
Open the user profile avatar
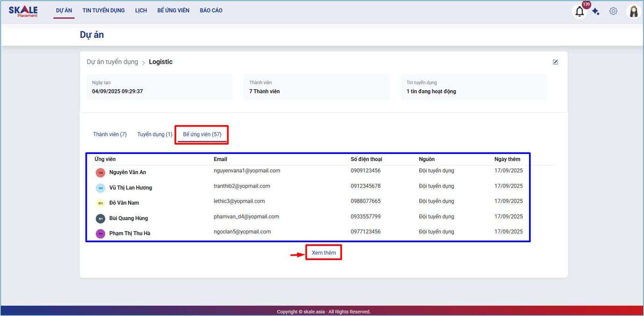pyautogui.click(x=634, y=12)
